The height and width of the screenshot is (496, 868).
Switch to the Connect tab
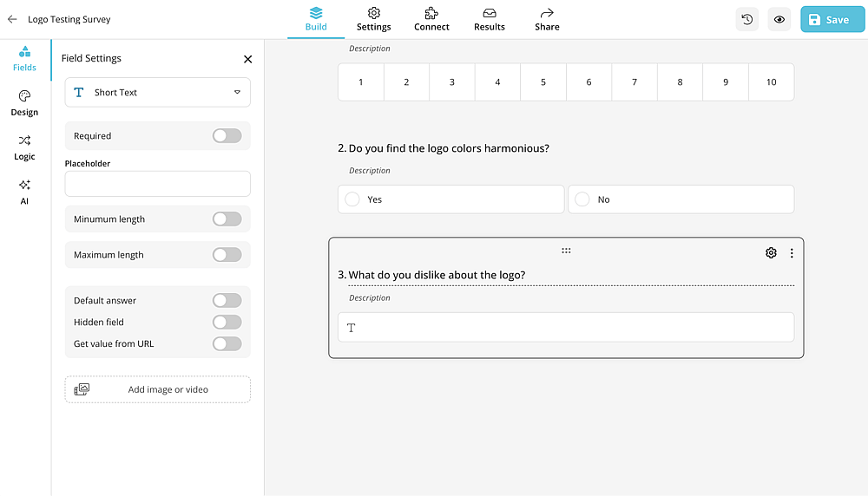(x=431, y=19)
